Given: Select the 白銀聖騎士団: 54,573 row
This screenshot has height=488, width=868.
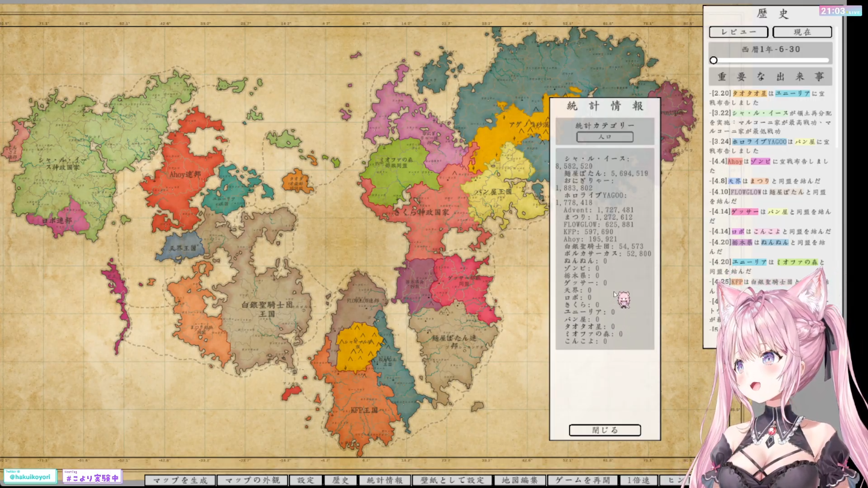Looking at the screenshot, I should click(604, 246).
